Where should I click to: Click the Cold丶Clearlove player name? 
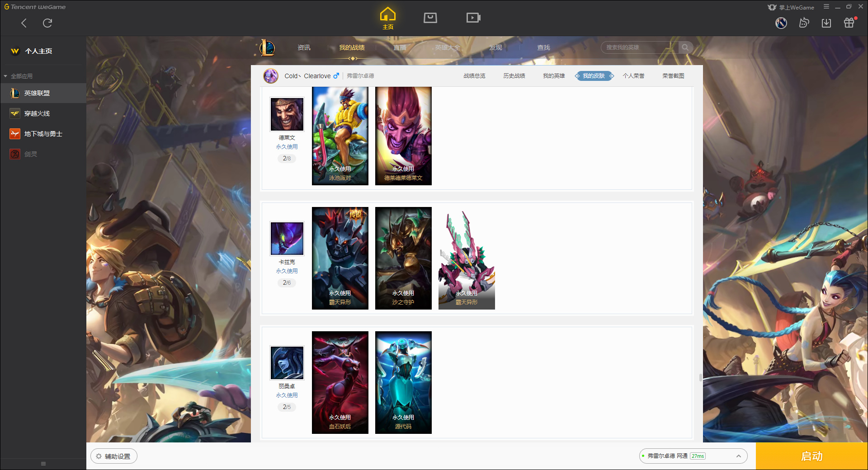tap(307, 76)
